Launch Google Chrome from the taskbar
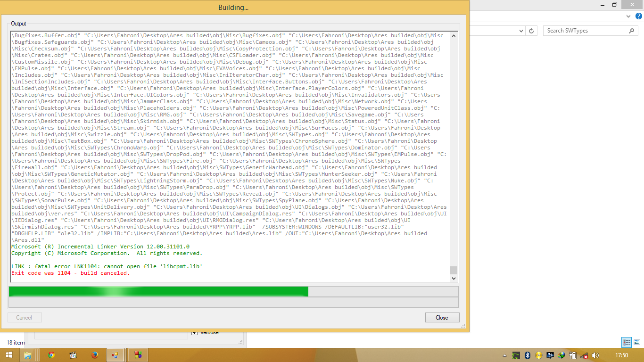The width and height of the screenshot is (644, 362). pyautogui.click(x=51, y=355)
